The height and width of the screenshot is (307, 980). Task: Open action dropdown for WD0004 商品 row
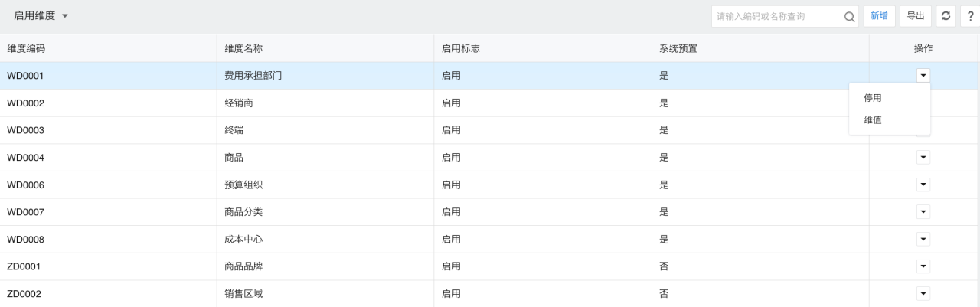tap(923, 157)
